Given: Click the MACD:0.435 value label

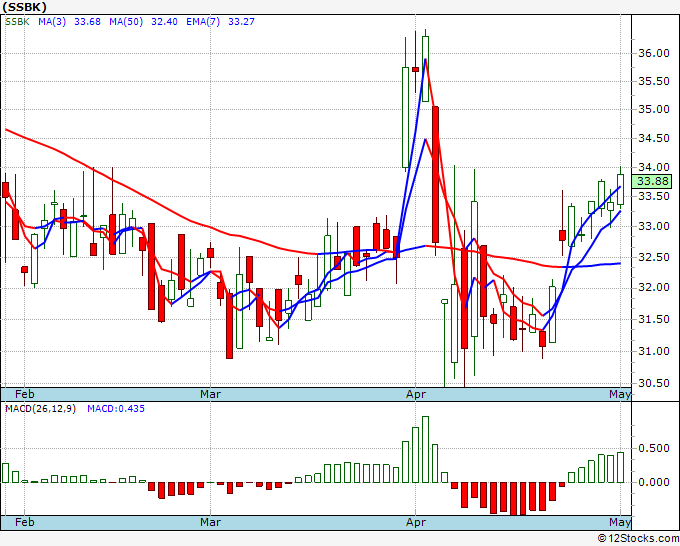Looking at the screenshot, I should [x=116, y=409].
